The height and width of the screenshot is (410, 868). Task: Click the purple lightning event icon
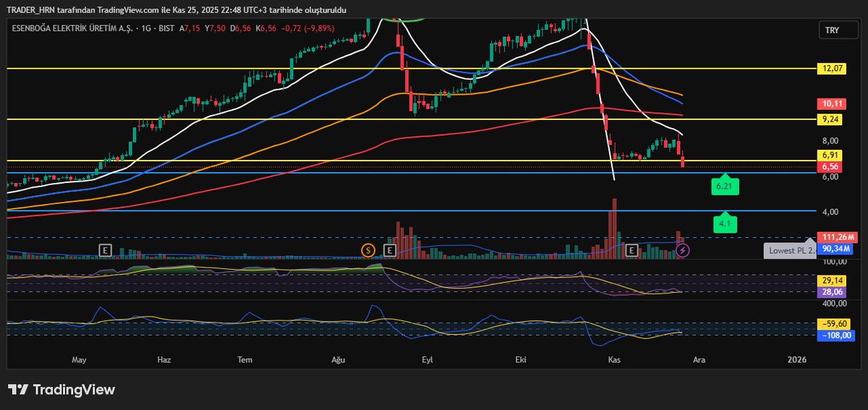(683, 250)
